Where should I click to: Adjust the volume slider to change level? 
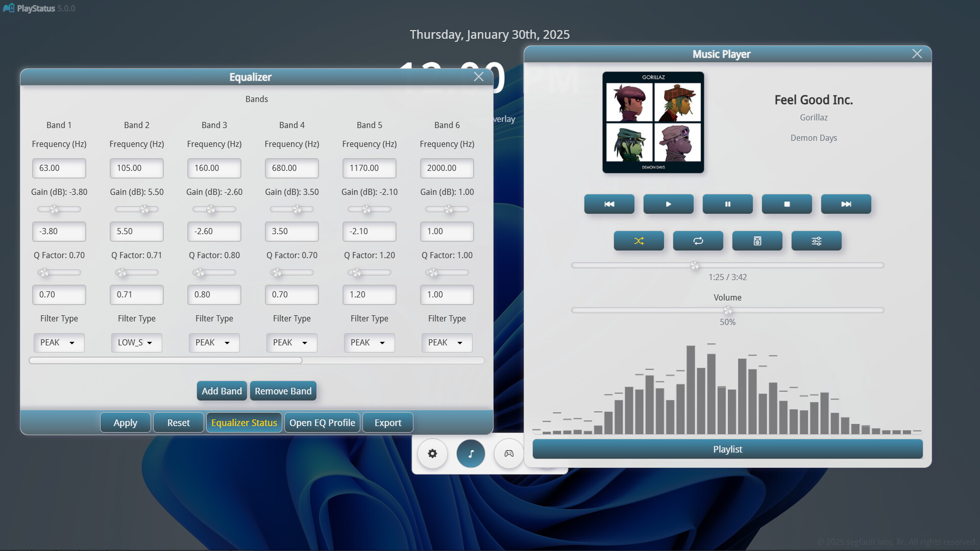point(727,310)
